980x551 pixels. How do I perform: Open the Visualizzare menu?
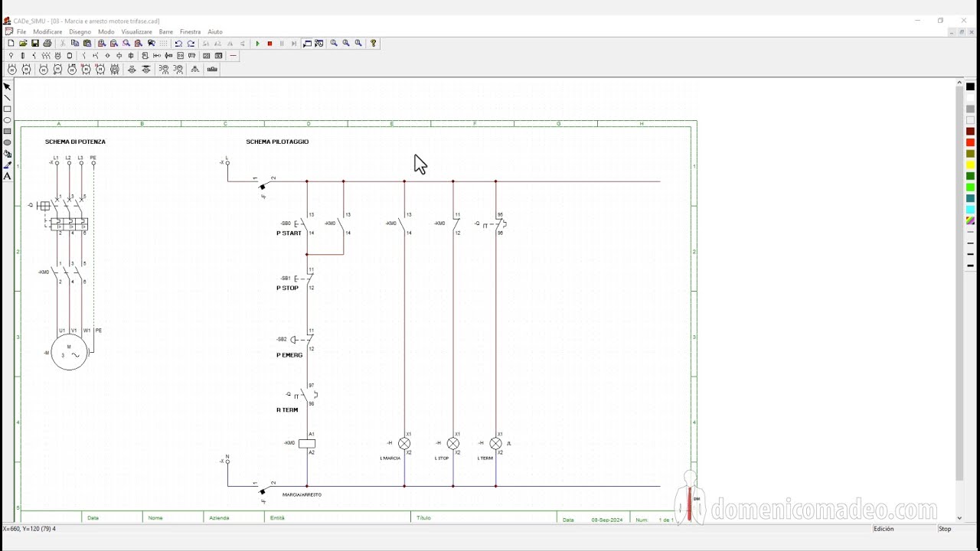[x=136, y=32]
